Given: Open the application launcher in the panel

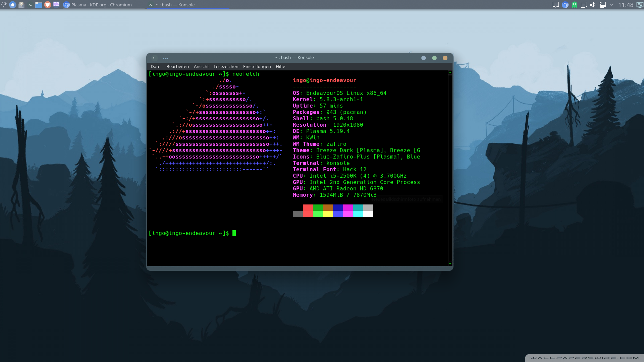Looking at the screenshot, I should [4, 5].
